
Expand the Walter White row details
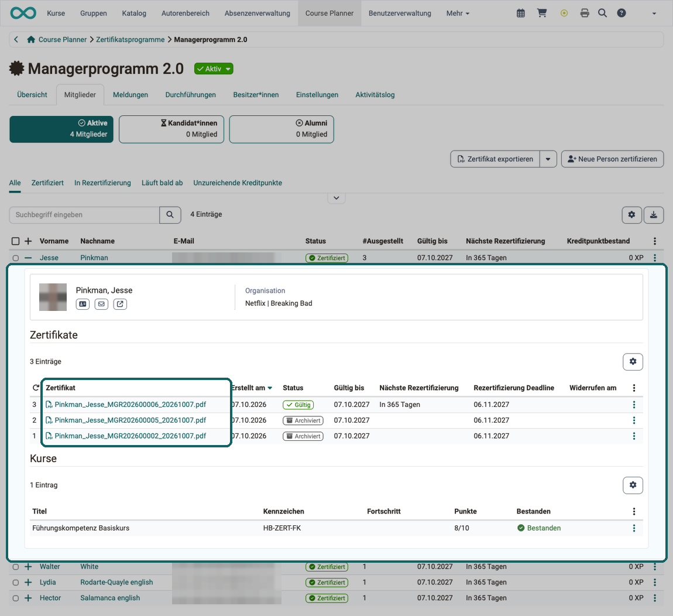click(x=28, y=567)
